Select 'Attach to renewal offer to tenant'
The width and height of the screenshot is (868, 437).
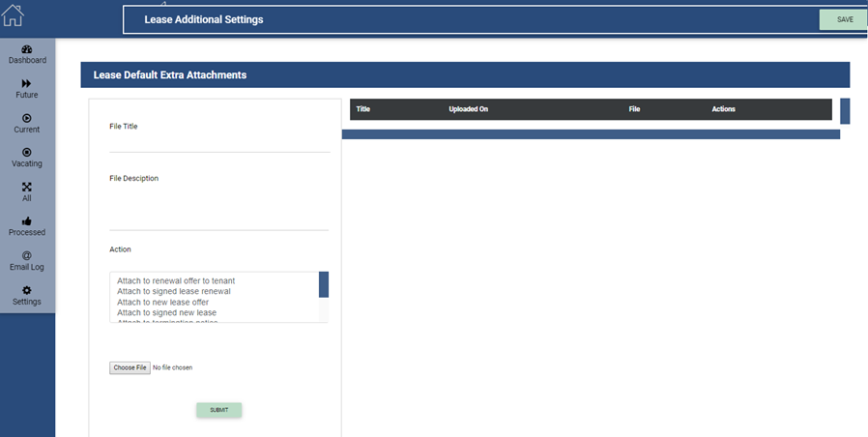pyautogui.click(x=176, y=280)
